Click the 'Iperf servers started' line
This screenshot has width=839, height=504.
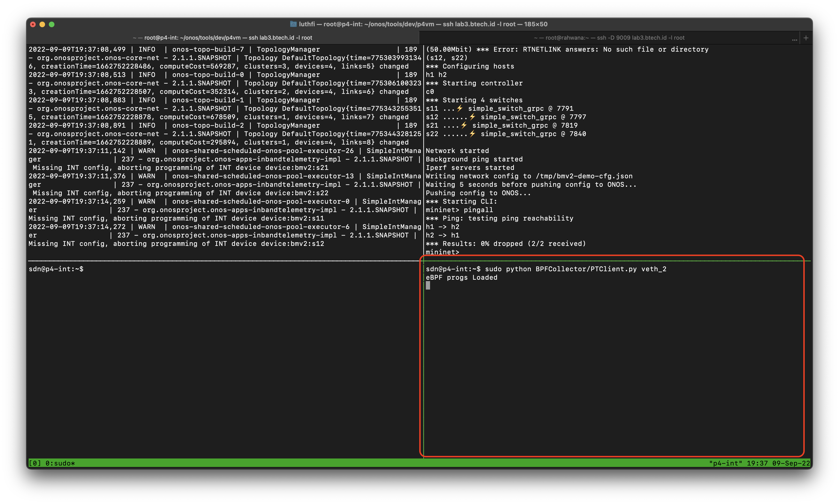[470, 168]
